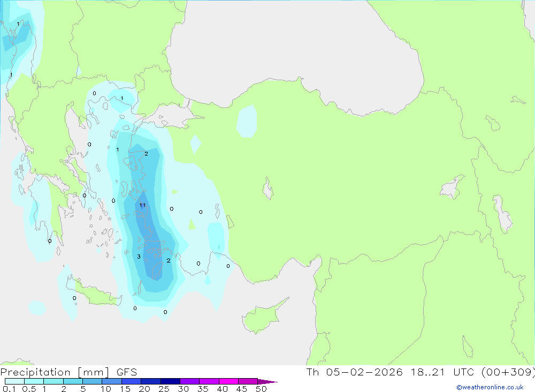535x392 pixels.
Task: Click legend label '0.1'
Action: click(x=9, y=389)
